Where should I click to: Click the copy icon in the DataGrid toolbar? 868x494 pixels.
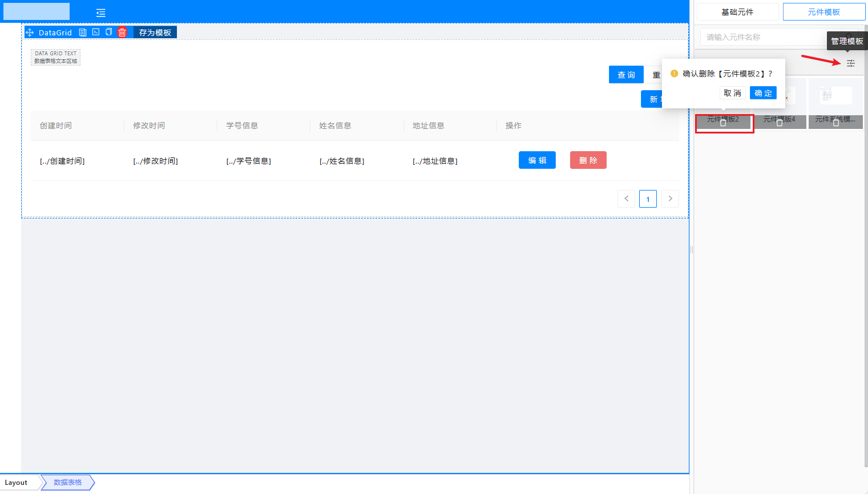pos(108,32)
